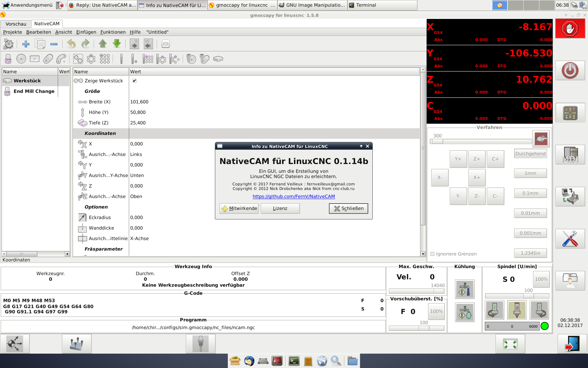The height and width of the screenshot is (368, 588).
Task: Click the Höhe (Y) value 50,800
Action: click(x=138, y=112)
